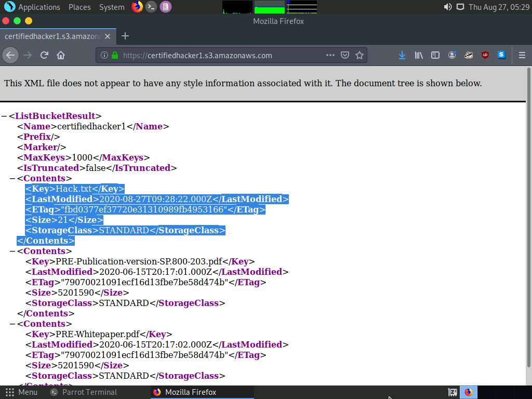
Task: Open the Firefox hamburger menu
Action: point(522,55)
